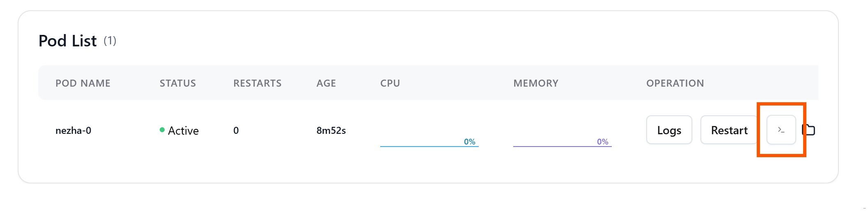Click the Memory 0% value
This screenshot has width=868, height=211.
(x=602, y=142)
